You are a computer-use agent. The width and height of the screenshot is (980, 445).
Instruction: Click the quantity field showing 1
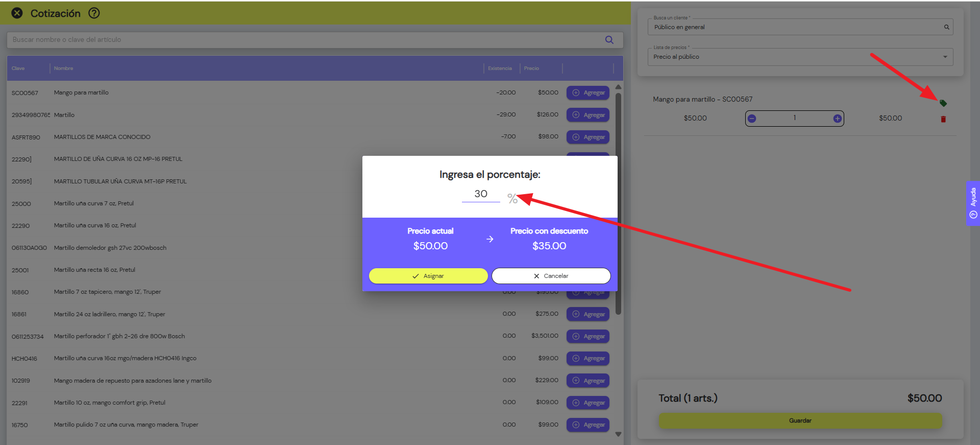(794, 118)
